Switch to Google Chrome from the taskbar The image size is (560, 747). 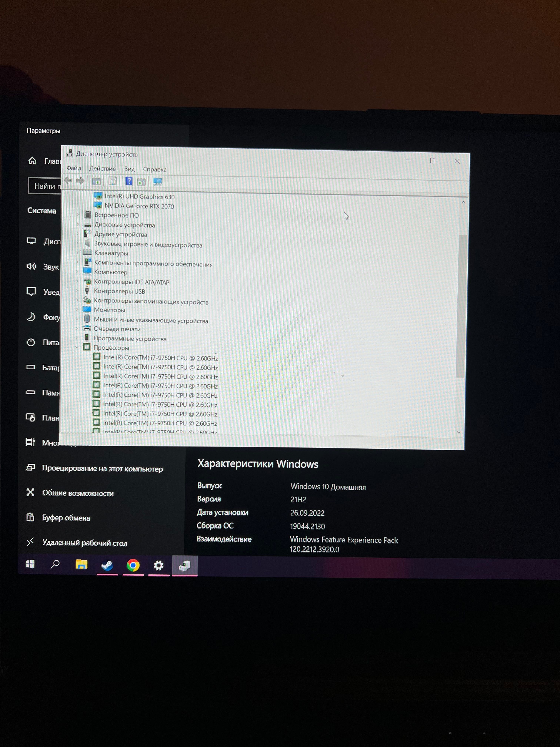[133, 565]
